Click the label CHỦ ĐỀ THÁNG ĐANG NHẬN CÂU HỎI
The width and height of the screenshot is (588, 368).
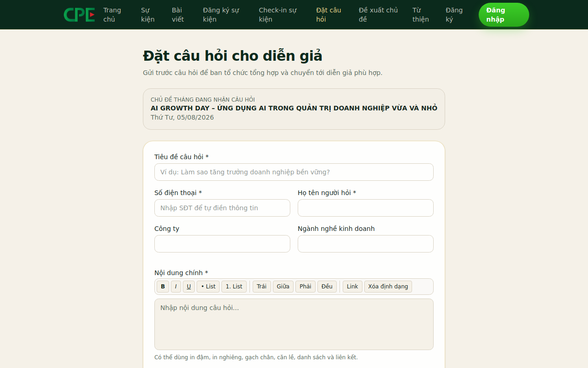tap(203, 100)
